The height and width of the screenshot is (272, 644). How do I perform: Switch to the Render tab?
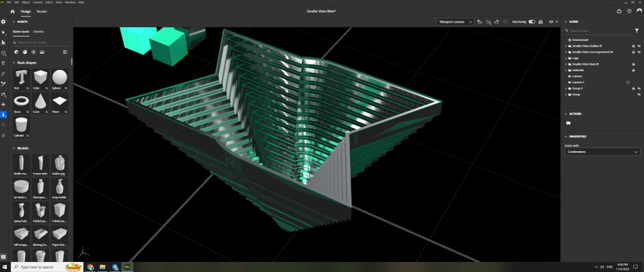pyautogui.click(x=42, y=11)
